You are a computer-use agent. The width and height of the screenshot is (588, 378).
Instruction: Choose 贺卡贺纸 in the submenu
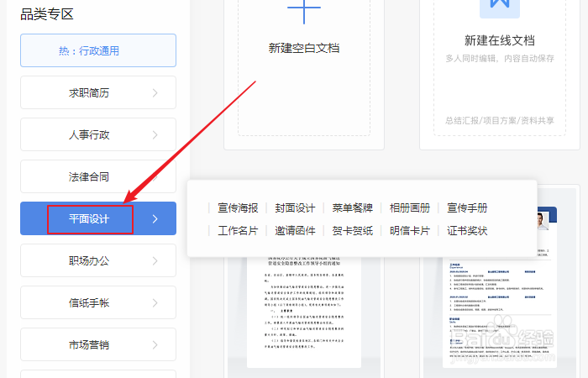point(353,231)
